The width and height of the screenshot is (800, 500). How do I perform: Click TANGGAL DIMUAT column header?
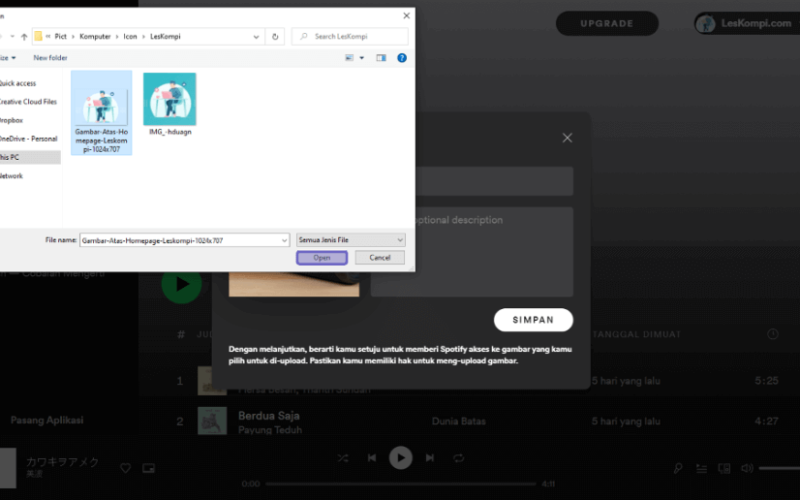tap(637, 335)
